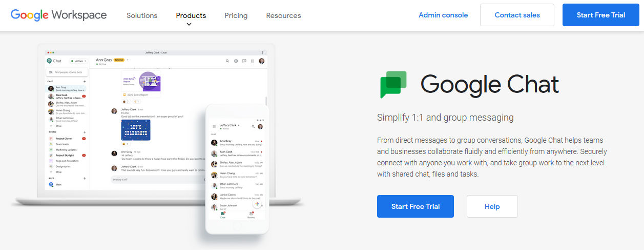This screenshot has width=644, height=250.
Task: Select Ethan Lattimore in laptop sidebar
Action: (67, 119)
